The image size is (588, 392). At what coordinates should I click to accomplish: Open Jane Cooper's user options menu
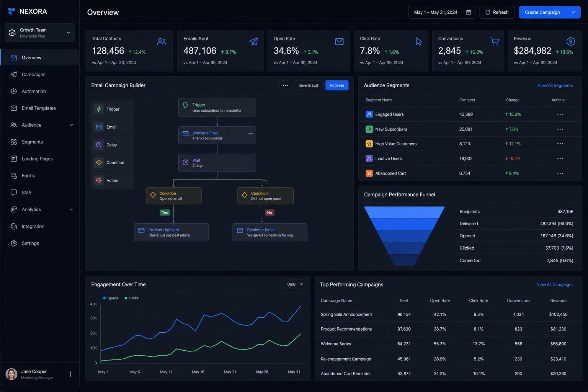pyautogui.click(x=70, y=374)
